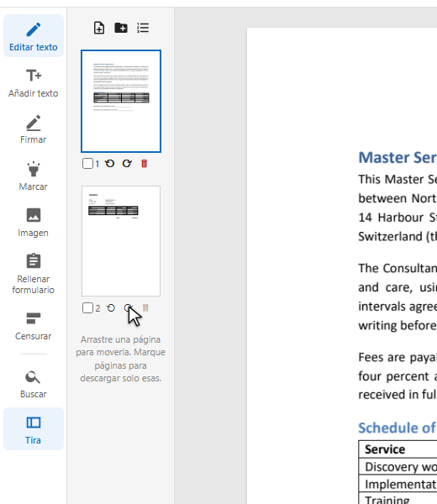
Task: Rotate page 1 counterclockwise
Action: pos(109,164)
